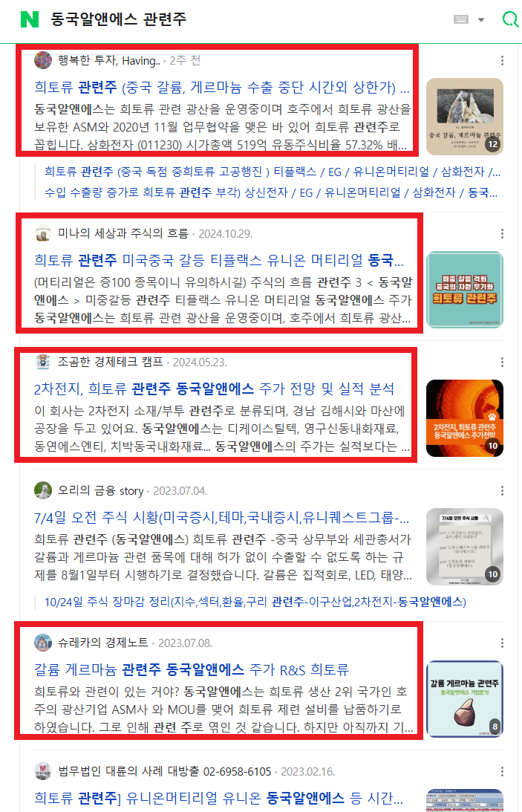Open more options for 미나의 세상과 주식의 흐름 post

(x=502, y=233)
